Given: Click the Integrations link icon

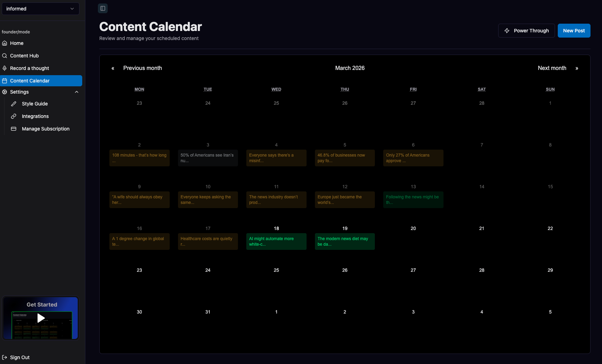Looking at the screenshot, I should pos(13,116).
